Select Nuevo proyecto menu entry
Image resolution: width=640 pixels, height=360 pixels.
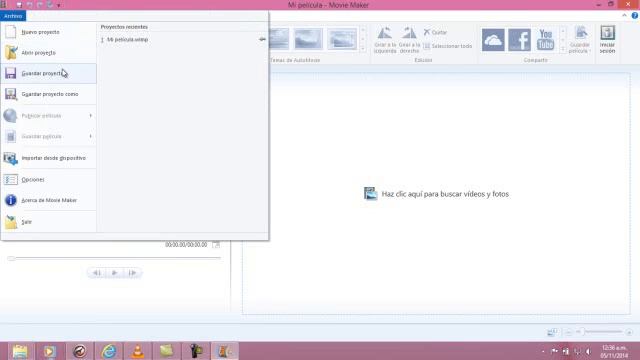pyautogui.click(x=49, y=32)
